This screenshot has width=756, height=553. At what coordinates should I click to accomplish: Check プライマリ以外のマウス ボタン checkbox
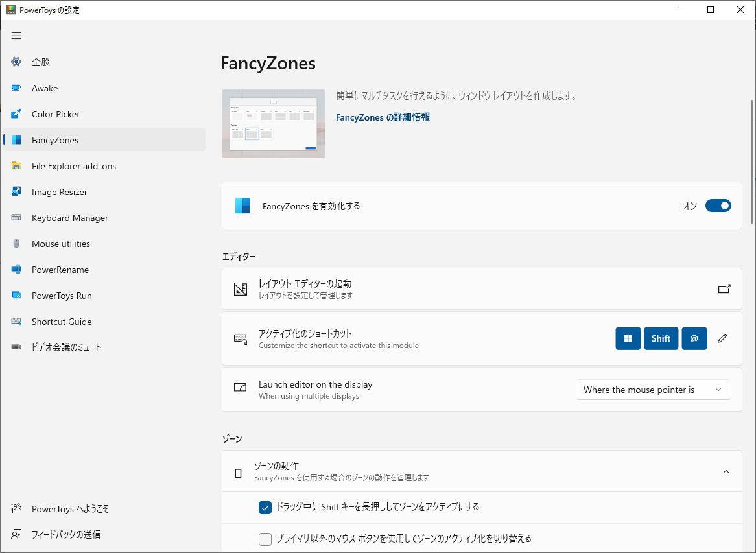[265, 539]
